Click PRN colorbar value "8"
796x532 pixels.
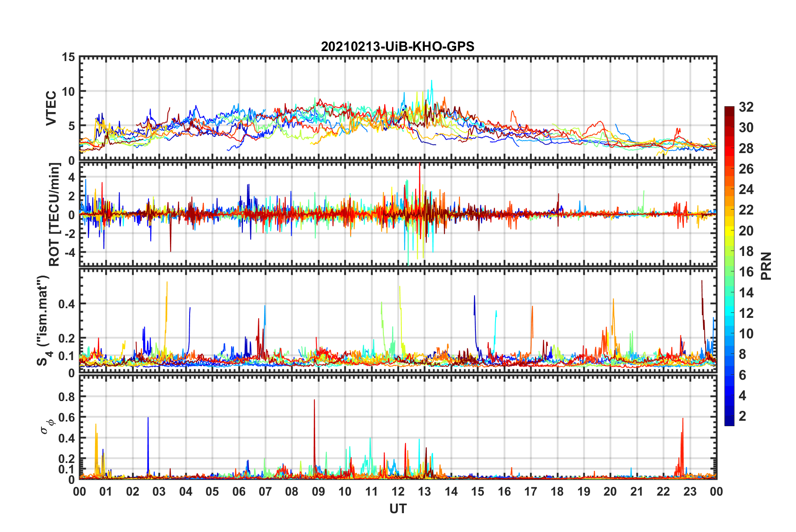click(x=742, y=354)
